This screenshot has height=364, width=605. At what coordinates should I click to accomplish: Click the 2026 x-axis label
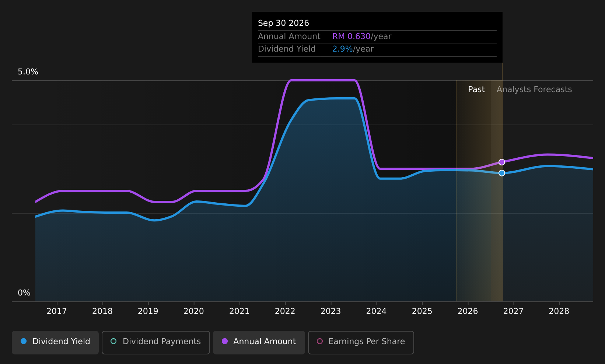[x=468, y=311]
